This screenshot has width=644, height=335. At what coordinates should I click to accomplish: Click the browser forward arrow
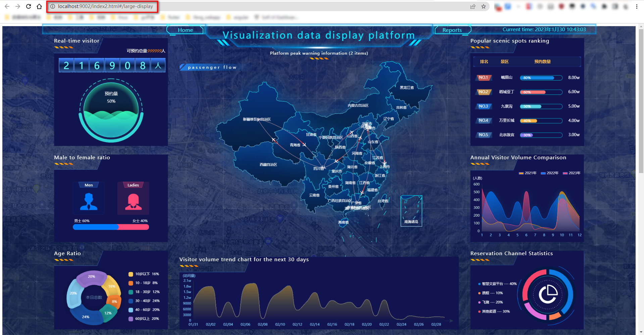18,6
